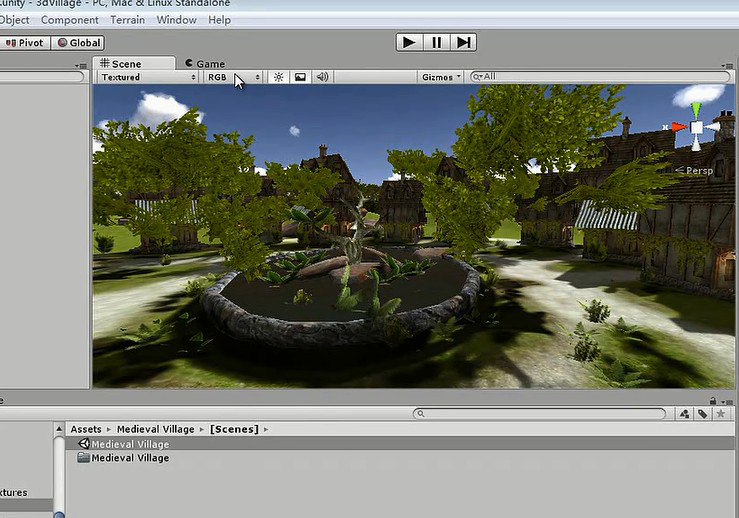Open Search by Label tag icon

(x=702, y=414)
